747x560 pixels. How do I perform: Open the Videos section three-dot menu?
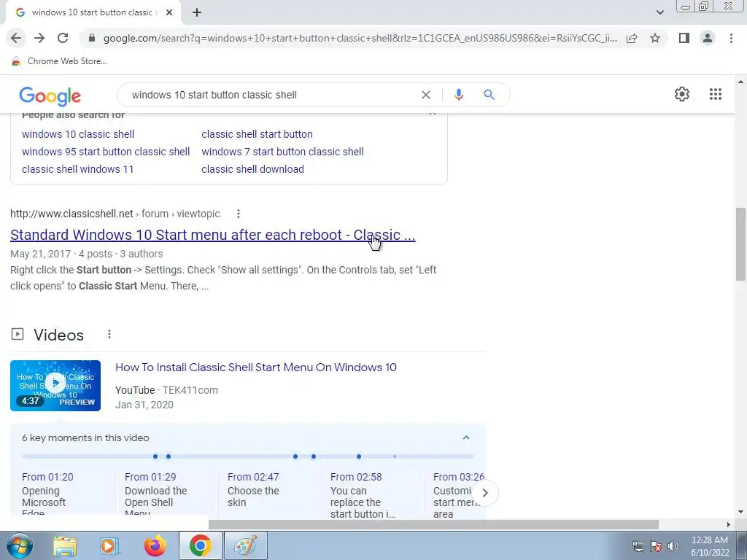109,334
